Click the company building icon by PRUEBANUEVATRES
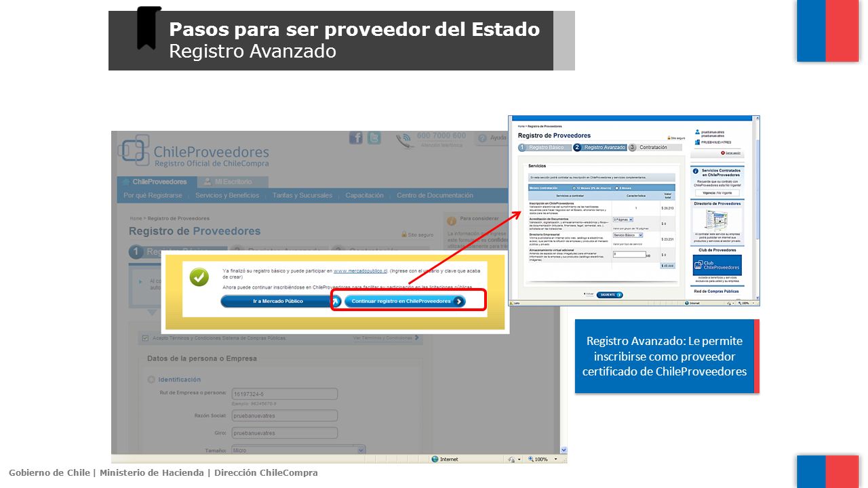Viewport: 868px width, 488px height. [697, 142]
